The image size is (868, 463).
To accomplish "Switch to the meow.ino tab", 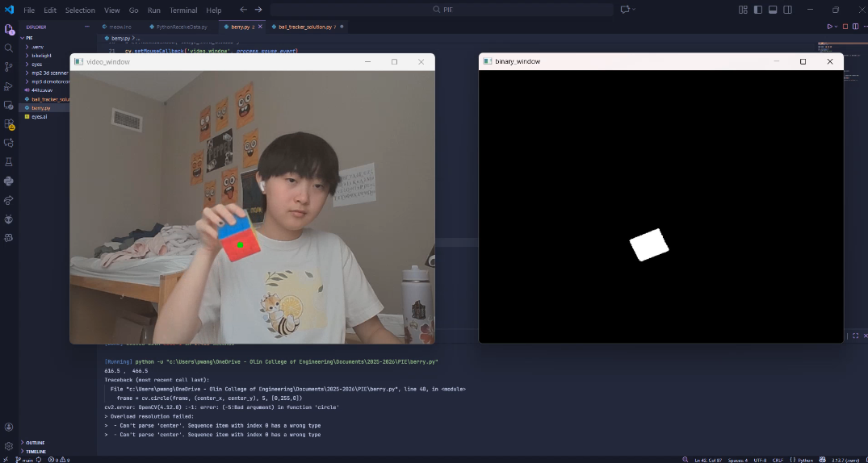I will point(120,27).
